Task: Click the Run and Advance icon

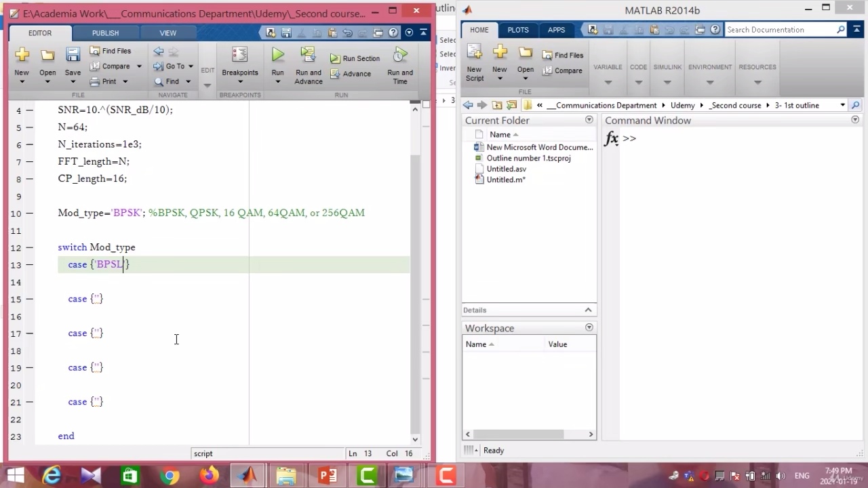Action: (308, 56)
